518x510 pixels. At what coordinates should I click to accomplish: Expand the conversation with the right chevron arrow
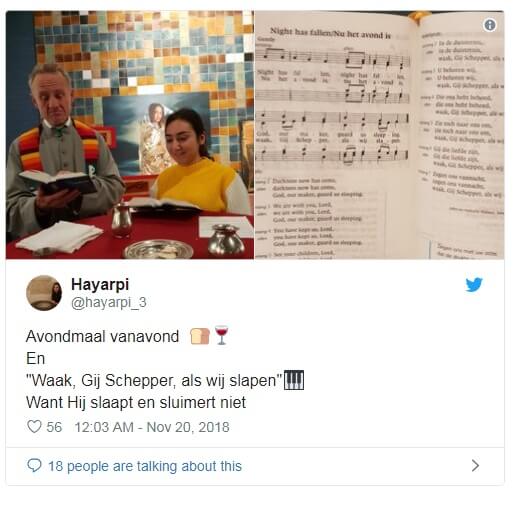[475, 465]
